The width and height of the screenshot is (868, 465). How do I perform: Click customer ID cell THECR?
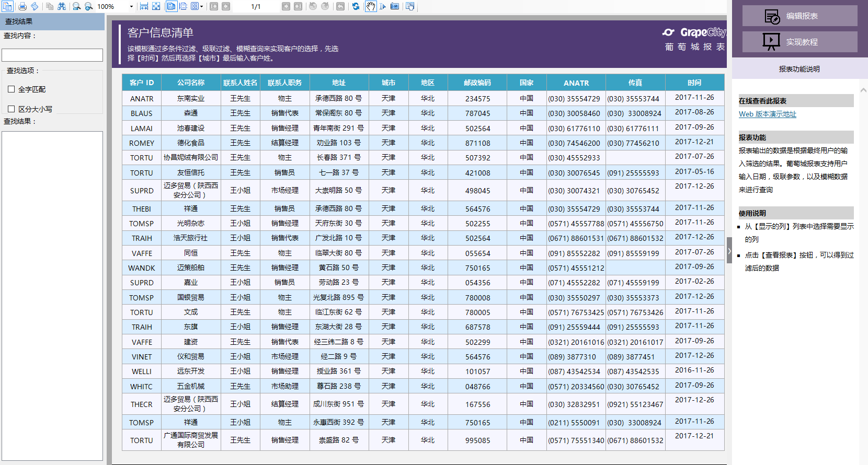pos(142,404)
